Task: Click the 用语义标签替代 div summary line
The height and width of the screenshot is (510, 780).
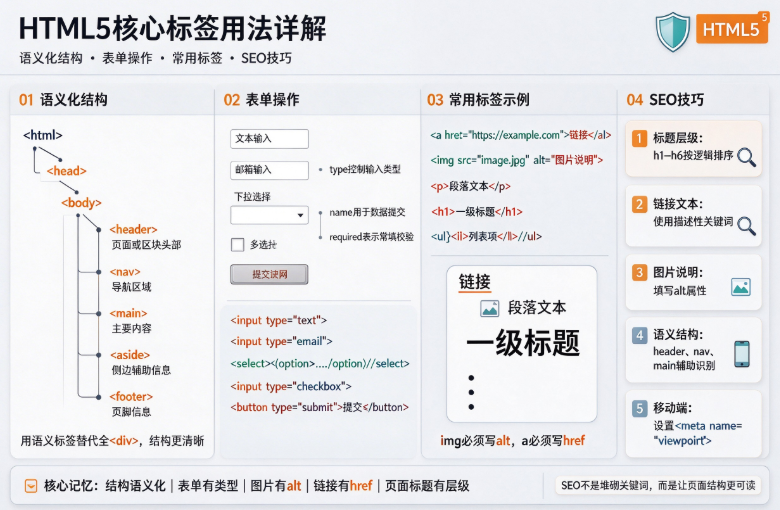Action: pos(112,441)
